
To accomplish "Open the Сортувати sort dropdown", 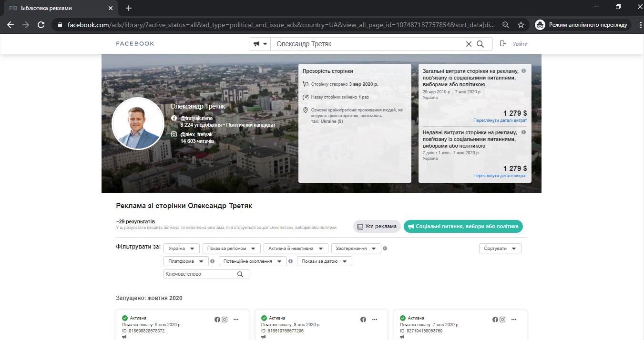I will point(500,249).
